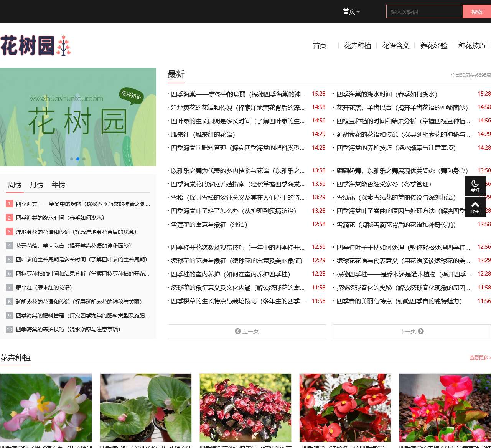Click the 花树园 site logo
The width and height of the screenshot is (491, 448).
pos(36,46)
